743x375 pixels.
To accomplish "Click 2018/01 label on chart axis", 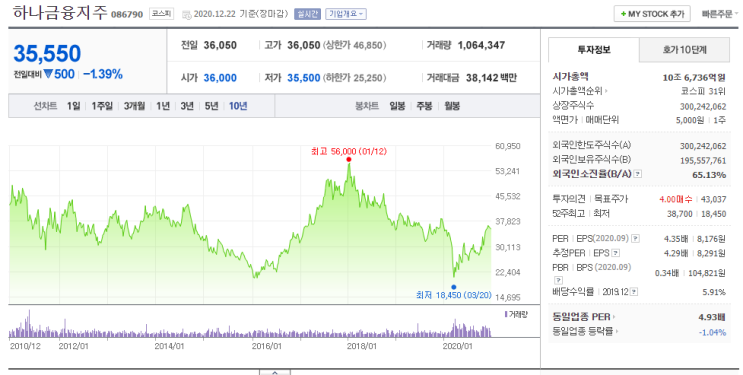I will click(362, 346).
